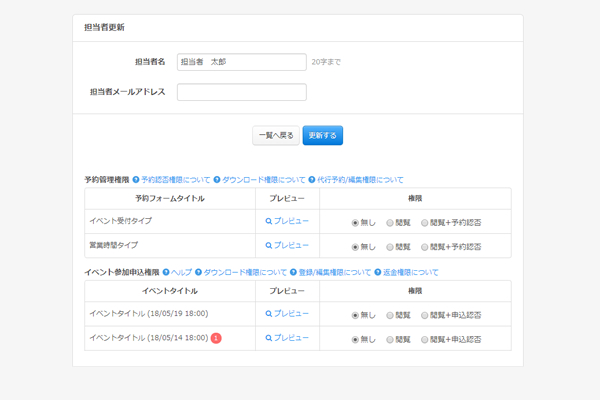The width and height of the screenshot is (600, 400).
Task: Click preview magnifier icon for イベント受付タイプ
Action: click(x=268, y=221)
